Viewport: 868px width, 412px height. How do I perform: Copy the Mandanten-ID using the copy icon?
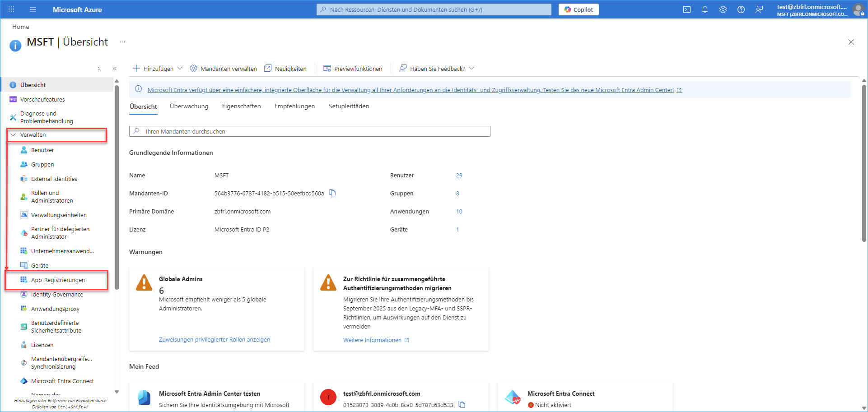point(333,193)
